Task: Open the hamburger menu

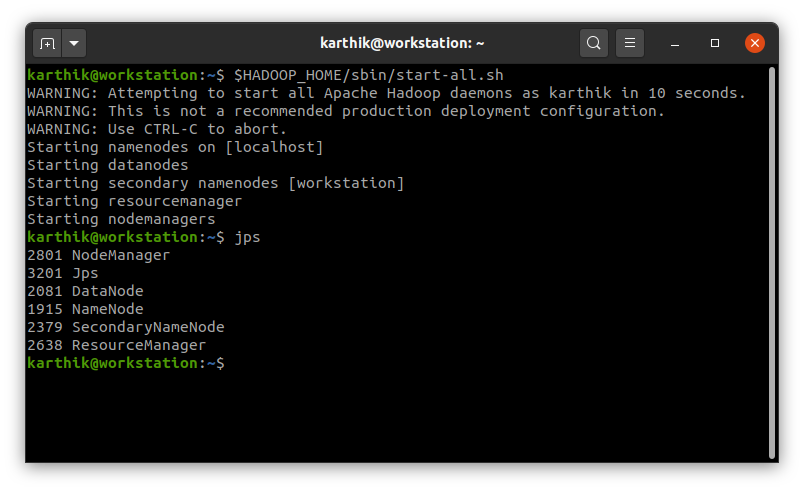Action: tap(630, 43)
